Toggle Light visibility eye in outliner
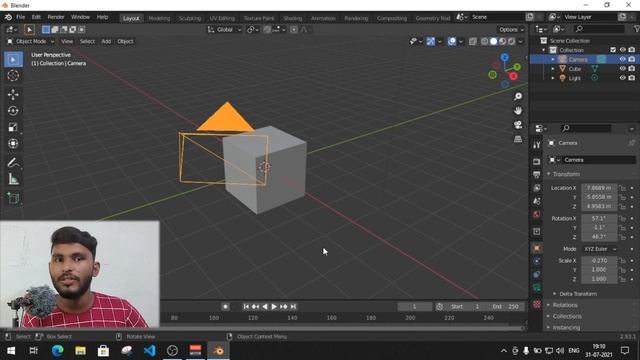Screen dimensions: 640x360 point(622,78)
